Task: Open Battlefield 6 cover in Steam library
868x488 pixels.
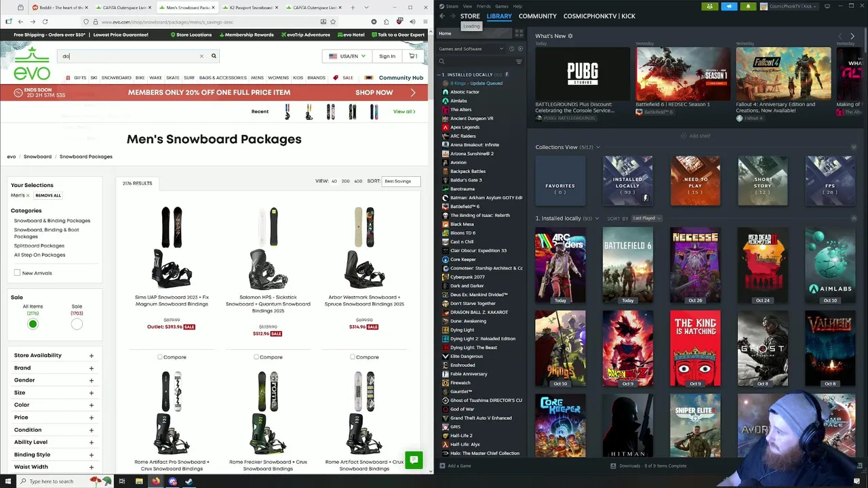Action: tap(628, 266)
